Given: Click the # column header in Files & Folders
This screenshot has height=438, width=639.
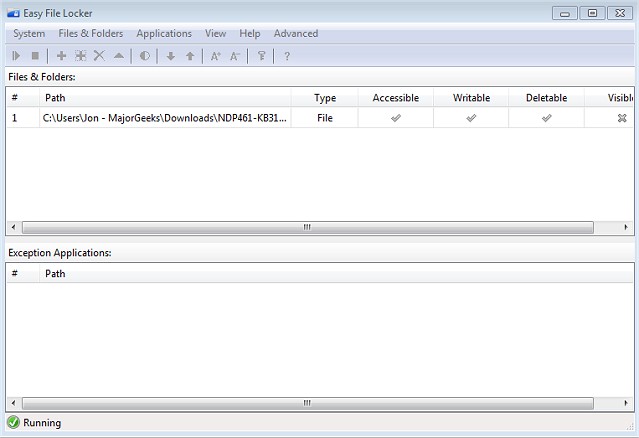Looking at the screenshot, I should click(x=23, y=98).
